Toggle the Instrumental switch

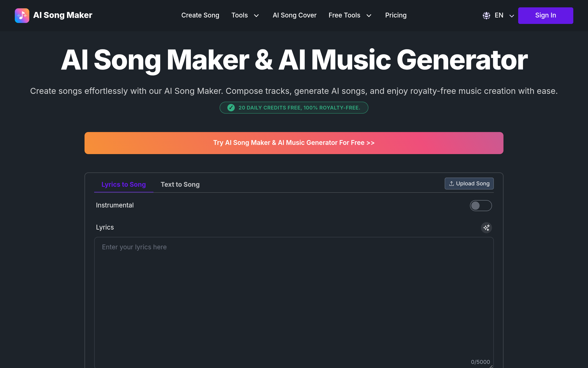coord(481,205)
